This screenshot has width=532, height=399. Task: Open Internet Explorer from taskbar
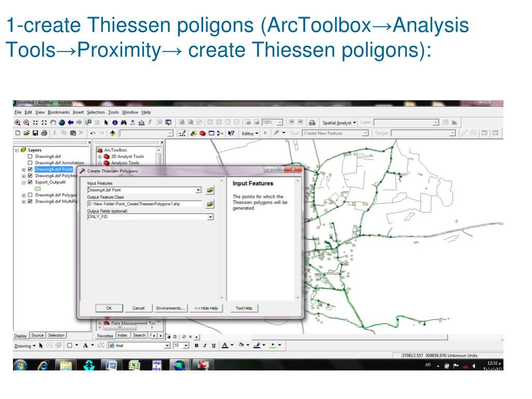tap(43, 365)
